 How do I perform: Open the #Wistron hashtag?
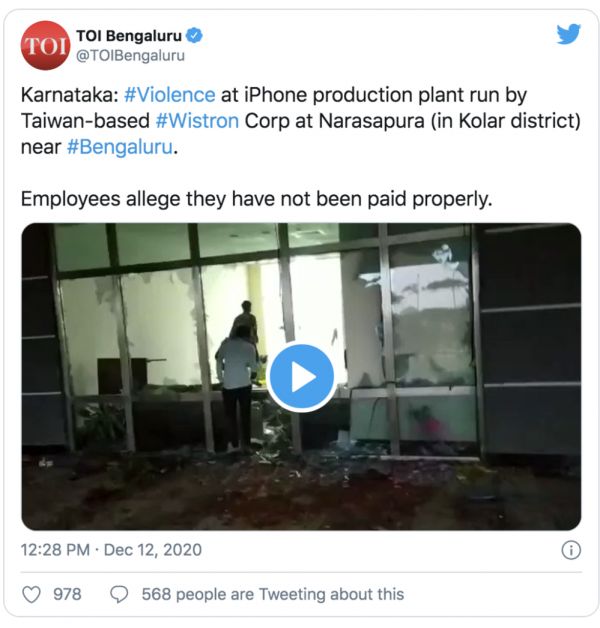click(x=197, y=121)
